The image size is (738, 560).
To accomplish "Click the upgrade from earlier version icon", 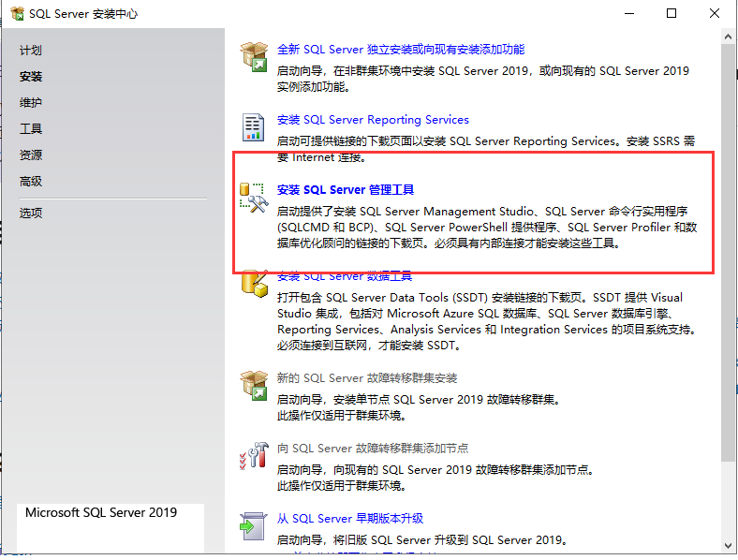I will [x=253, y=526].
